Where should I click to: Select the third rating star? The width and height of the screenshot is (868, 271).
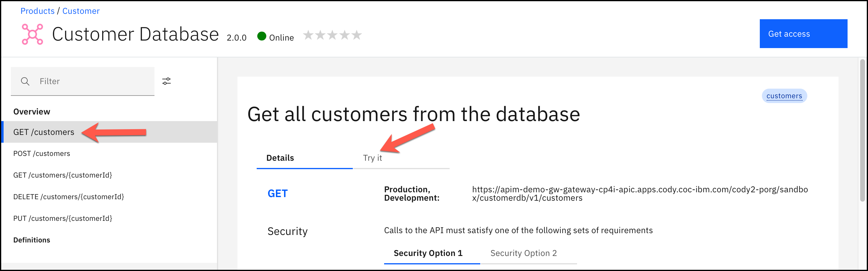332,35
